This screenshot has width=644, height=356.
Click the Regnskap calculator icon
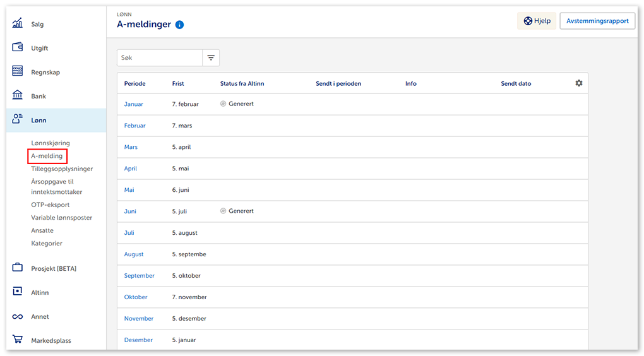[x=18, y=72]
